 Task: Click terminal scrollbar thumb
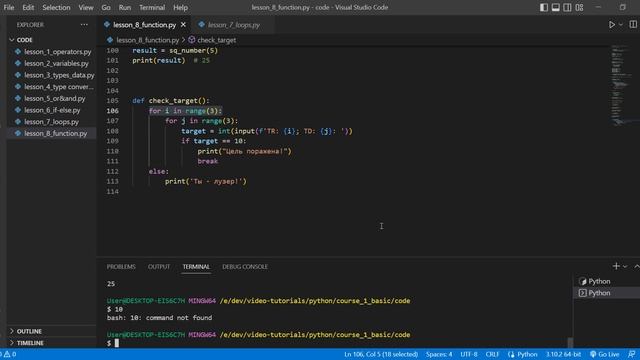pos(570,342)
